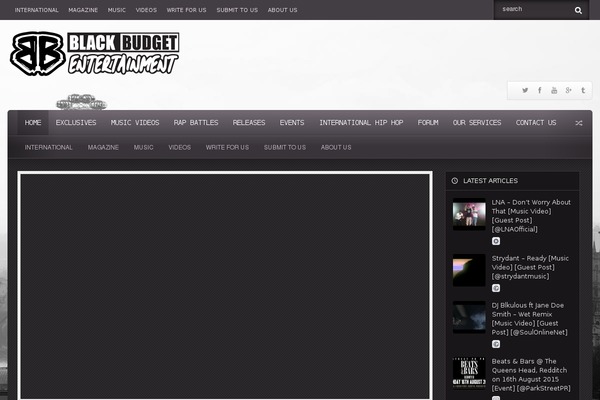Screen dimensions: 600x400
Task: Click Videos in the top bar
Action: click(x=146, y=10)
